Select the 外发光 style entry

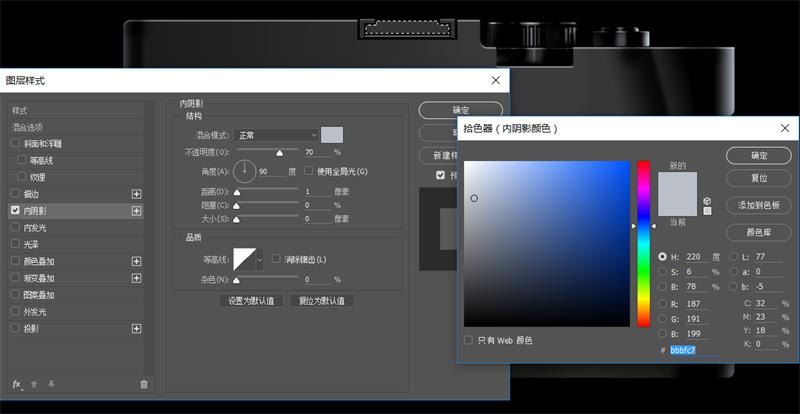35,312
